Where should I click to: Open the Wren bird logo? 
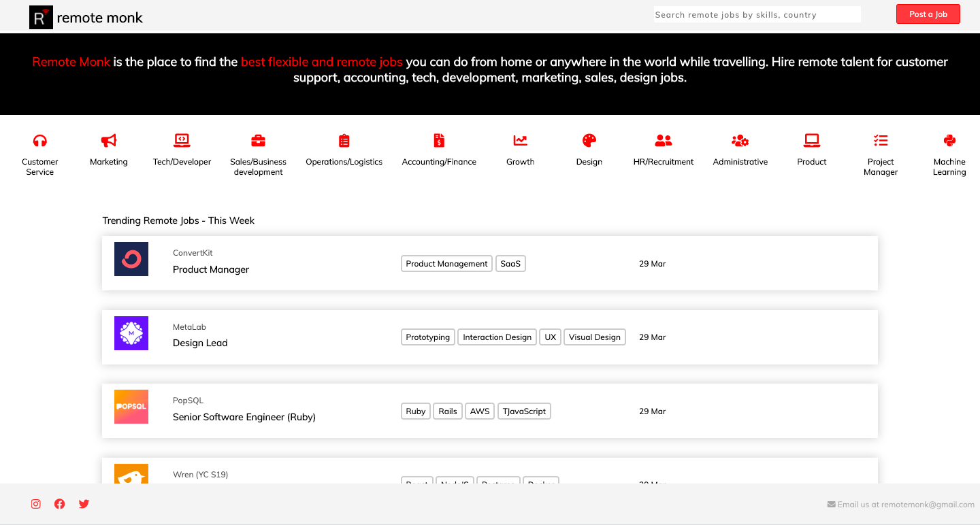pos(131,473)
